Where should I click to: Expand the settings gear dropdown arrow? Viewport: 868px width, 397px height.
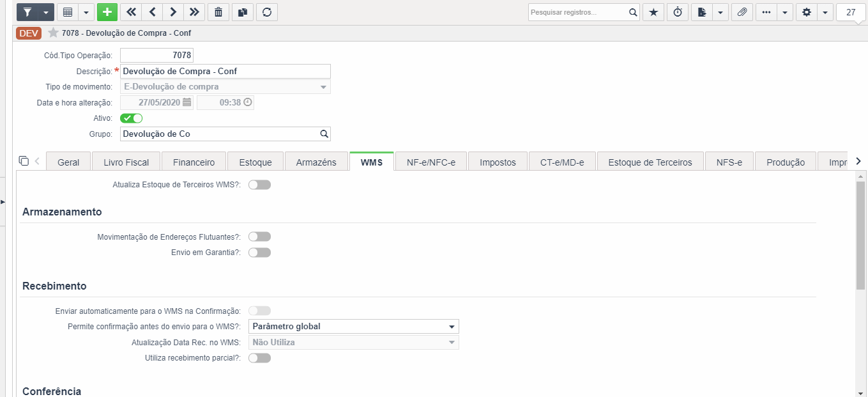(x=825, y=12)
